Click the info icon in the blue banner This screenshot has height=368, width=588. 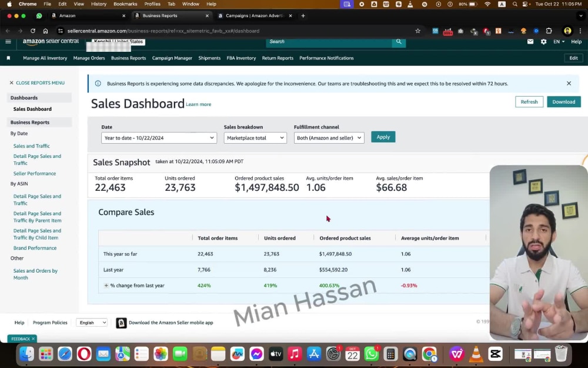98,84
